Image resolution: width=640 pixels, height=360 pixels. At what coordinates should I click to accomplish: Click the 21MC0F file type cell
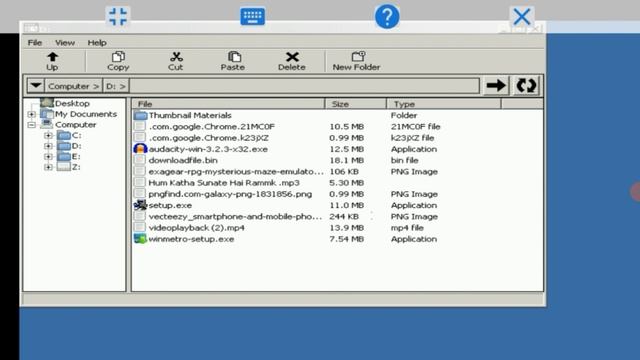tap(416, 127)
